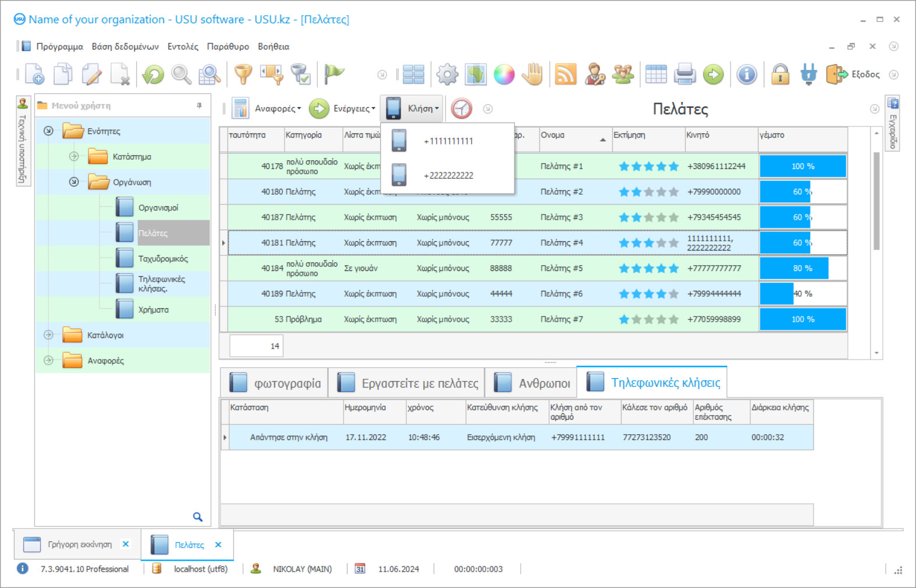Screen dimensions: 916x588
Task: Click the green flag icon
Action: 334,74
